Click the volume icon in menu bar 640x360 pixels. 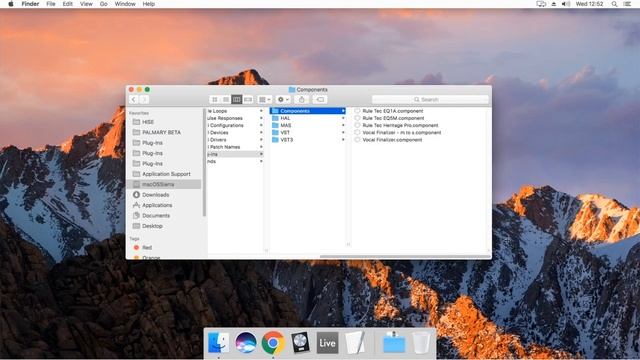pos(566,4)
